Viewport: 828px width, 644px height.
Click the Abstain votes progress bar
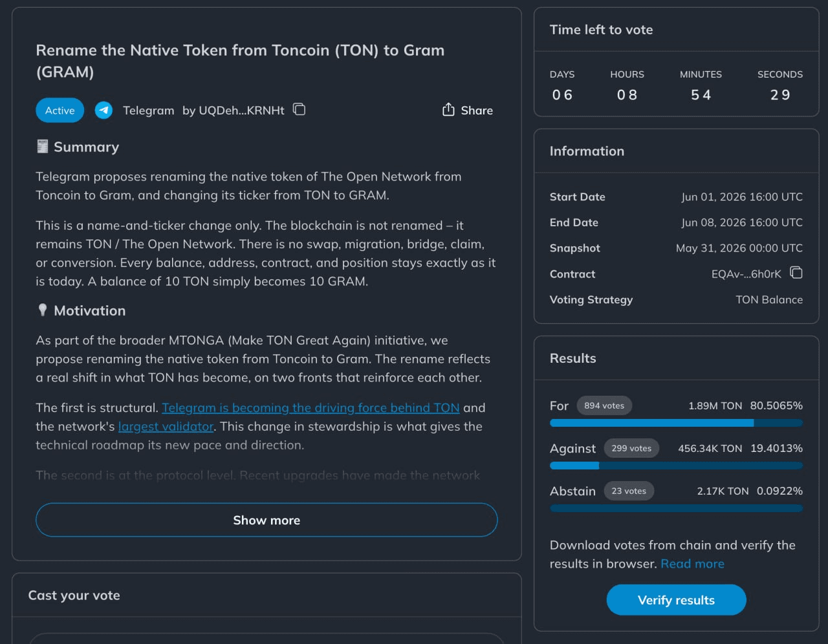(676, 508)
